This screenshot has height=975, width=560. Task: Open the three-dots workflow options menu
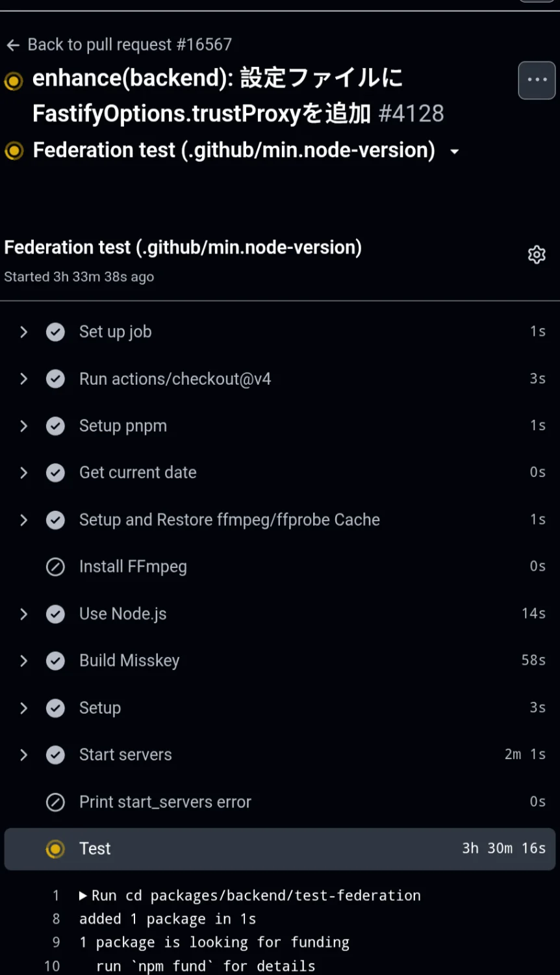tap(537, 80)
